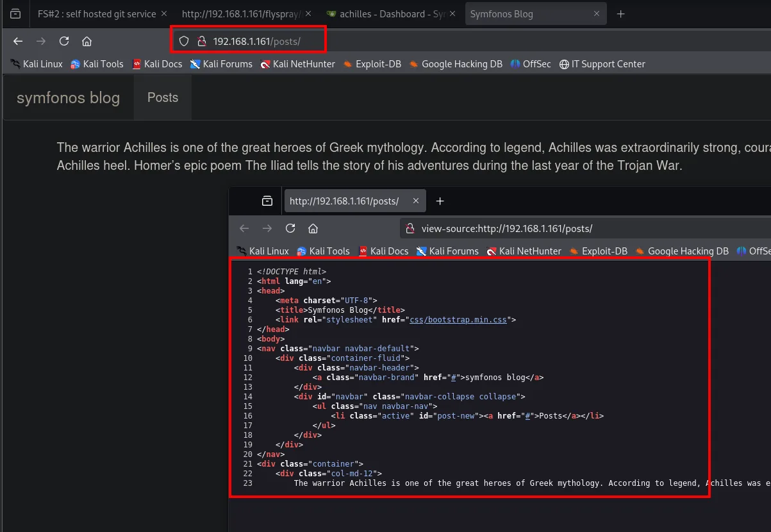Open a new tab in main window
The width and height of the screenshot is (771, 532).
coord(620,14)
